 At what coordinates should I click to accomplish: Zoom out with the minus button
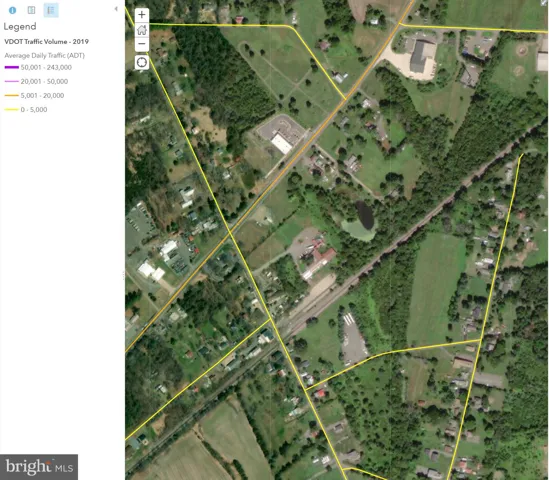(142, 44)
